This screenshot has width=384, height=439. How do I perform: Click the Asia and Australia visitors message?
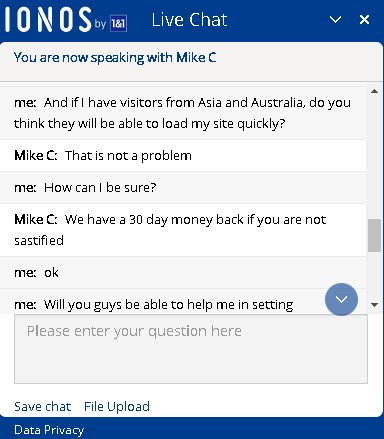pos(183,113)
